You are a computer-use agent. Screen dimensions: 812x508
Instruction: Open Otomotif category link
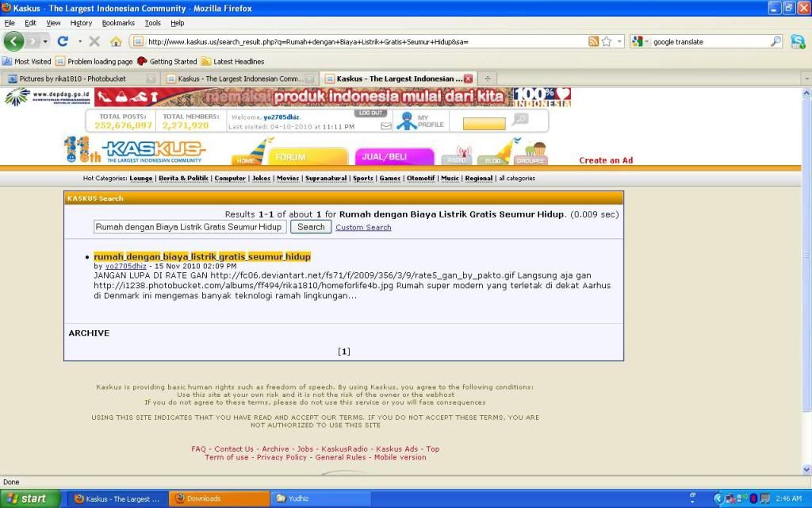(420, 178)
